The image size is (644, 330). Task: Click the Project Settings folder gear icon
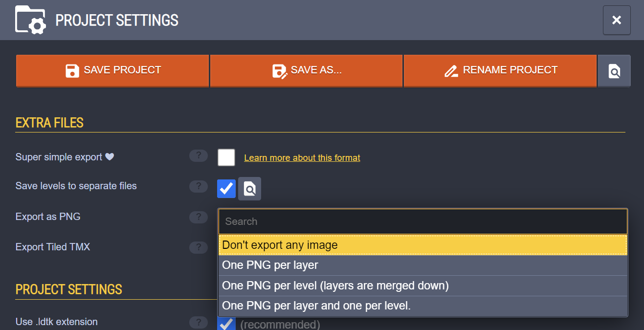tap(31, 20)
